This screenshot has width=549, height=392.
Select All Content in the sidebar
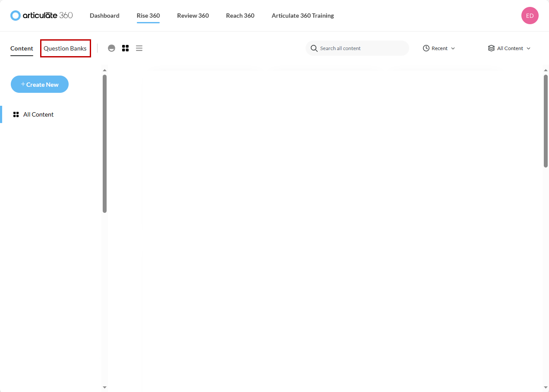tap(33, 114)
